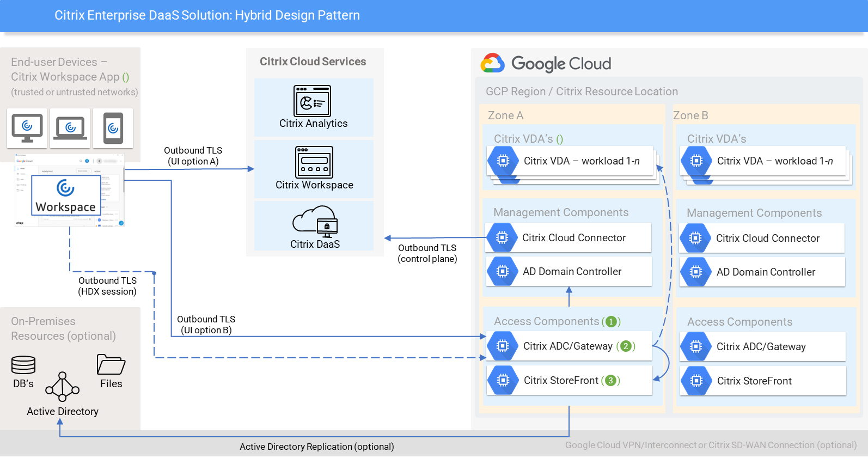Open the Workspace app screenshot thumbnail
The height and width of the screenshot is (458, 868).
(70, 190)
